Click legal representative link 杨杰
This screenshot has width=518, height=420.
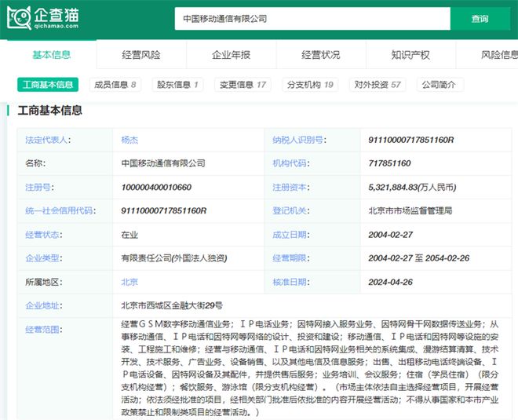pos(129,140)
